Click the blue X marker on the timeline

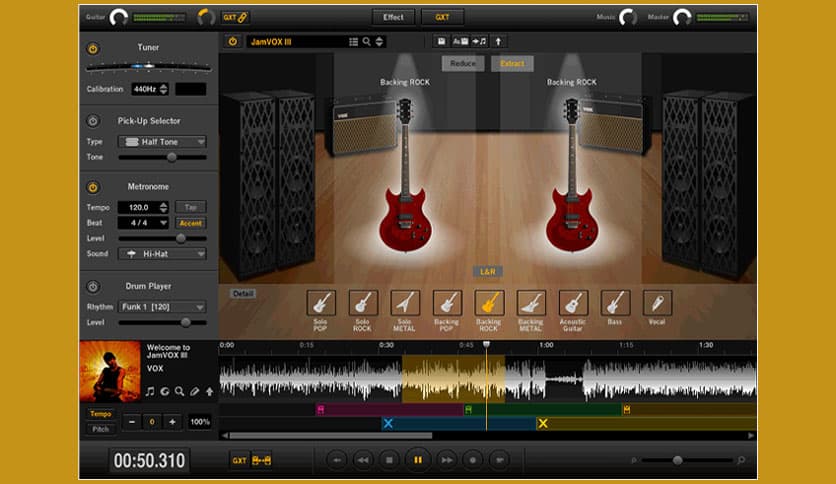click(x=388, y=424)
